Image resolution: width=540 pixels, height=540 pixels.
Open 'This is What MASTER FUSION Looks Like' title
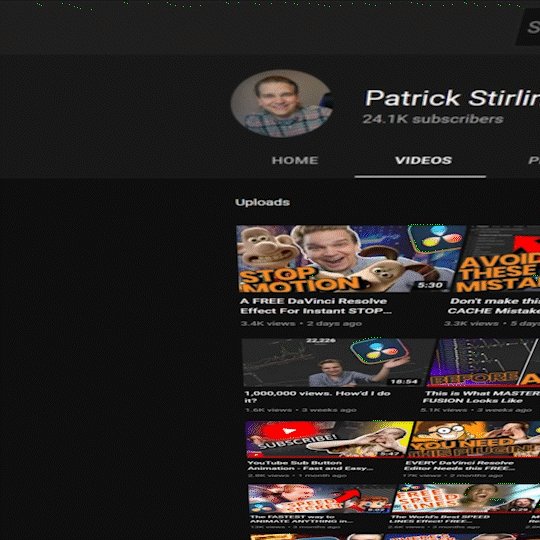(481, 397)
